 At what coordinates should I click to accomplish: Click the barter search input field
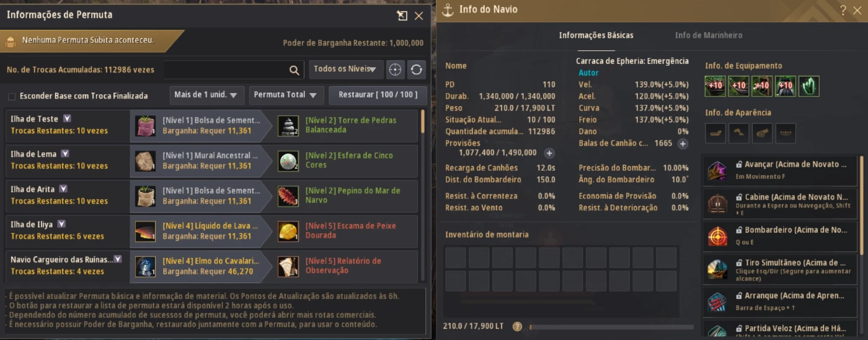click(226, 69)
